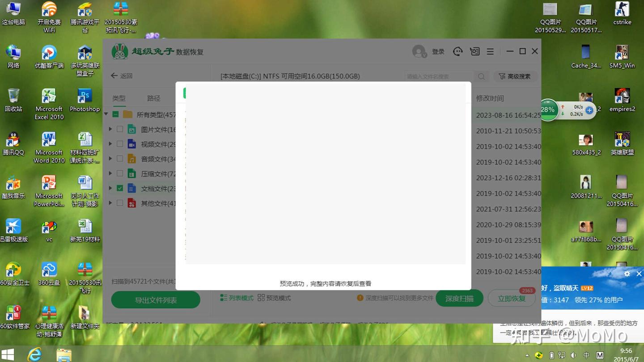Viewport: 644px width, 362px height.
Task: Open 迅雷极速版 desktop shortcut
Action: (x=13, y=230)
